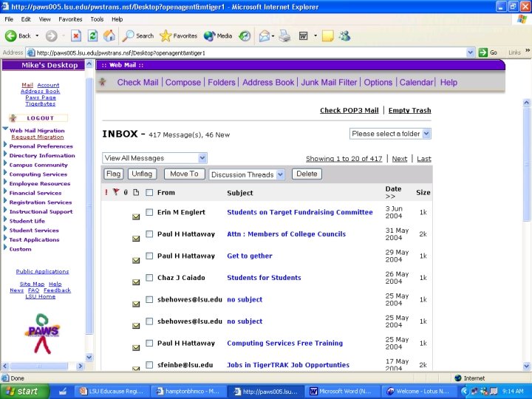Open 'Students on Target Fundraising Committee' message
The height and width of the screenshot is (399, 532).
click(x=299, y=212)
